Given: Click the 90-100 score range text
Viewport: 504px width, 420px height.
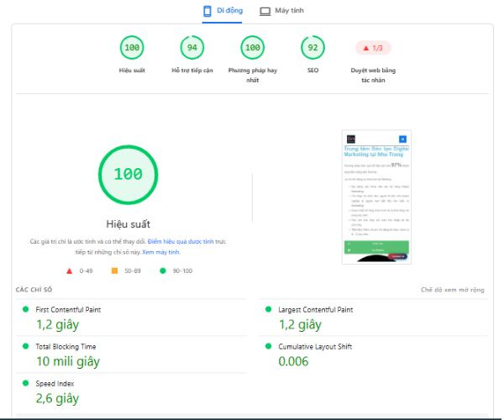Looking at the screenshot, I should [182, 270].
